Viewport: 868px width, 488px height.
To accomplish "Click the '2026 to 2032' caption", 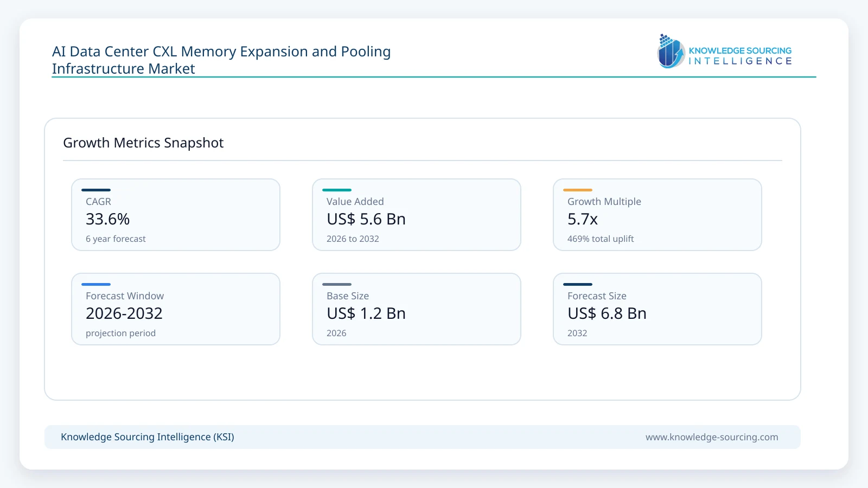I will pos(353,239).
